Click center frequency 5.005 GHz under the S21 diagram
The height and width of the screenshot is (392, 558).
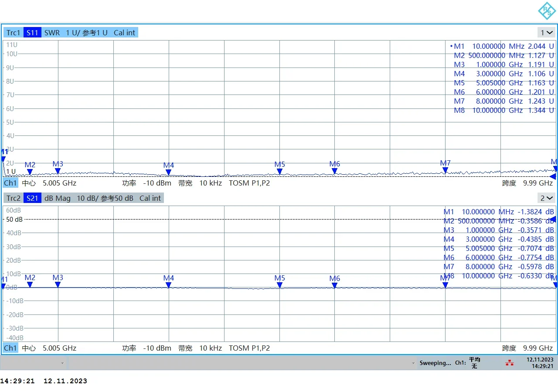click(59, 348)
